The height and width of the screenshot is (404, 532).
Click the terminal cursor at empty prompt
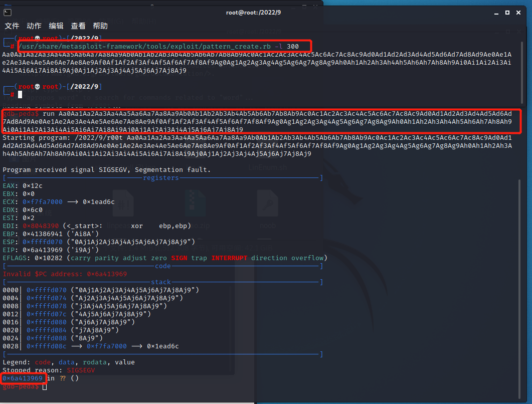point(20,95)
